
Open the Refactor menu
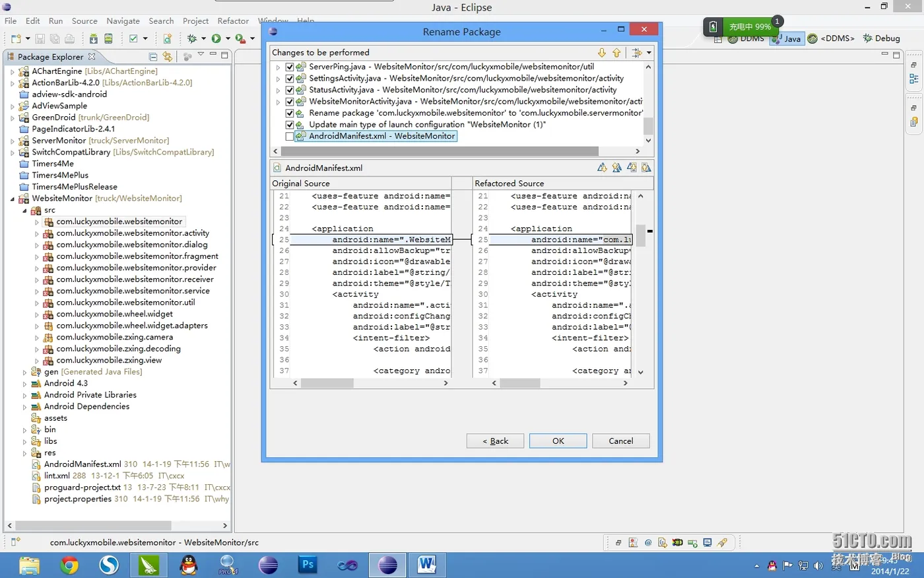click(x=233, y=21)
